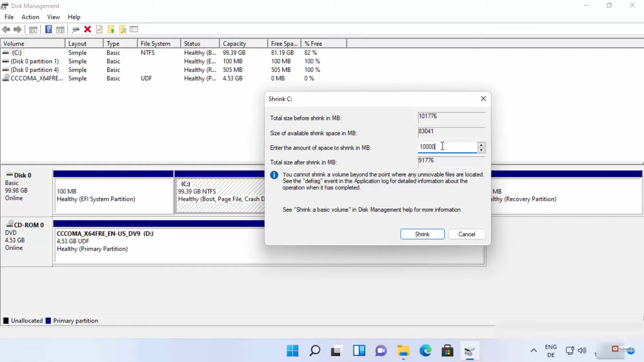Click the up stepper arrow beside shrink amount
The width and height of the screenshot is (644, 362).
click(x=482, y=145)
